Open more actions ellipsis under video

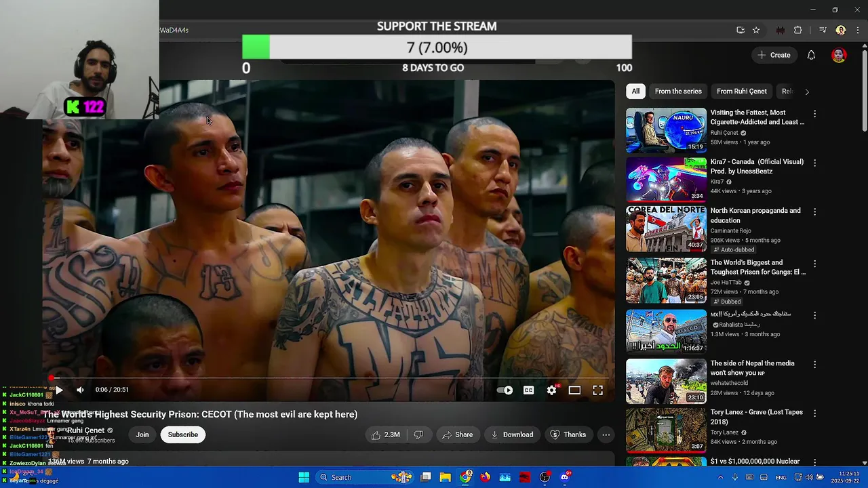point(606,434)
